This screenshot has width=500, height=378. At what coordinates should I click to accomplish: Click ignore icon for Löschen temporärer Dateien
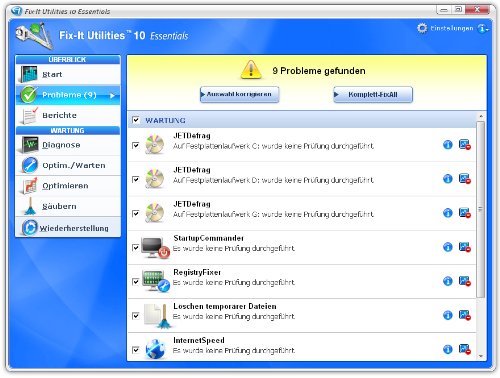click(465, 315)
